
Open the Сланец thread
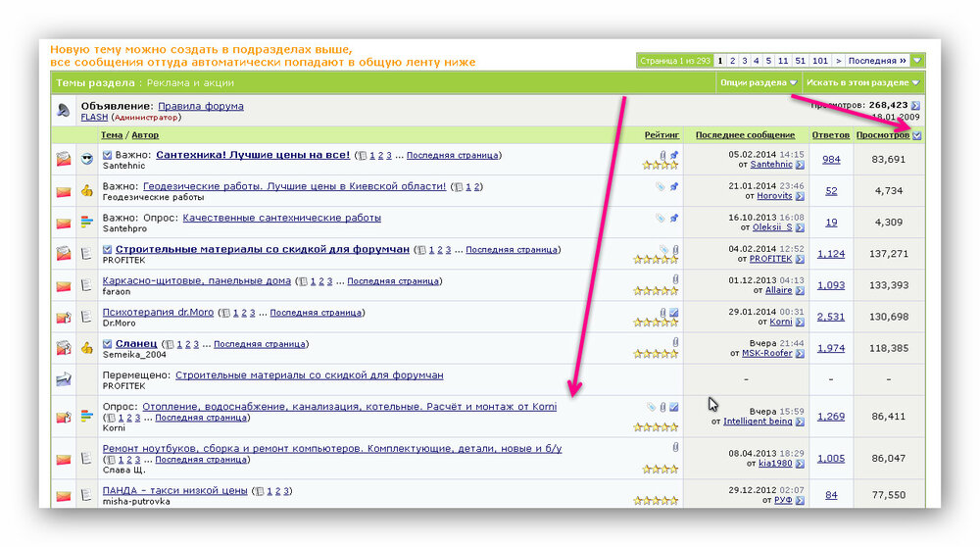pos(136,343)
